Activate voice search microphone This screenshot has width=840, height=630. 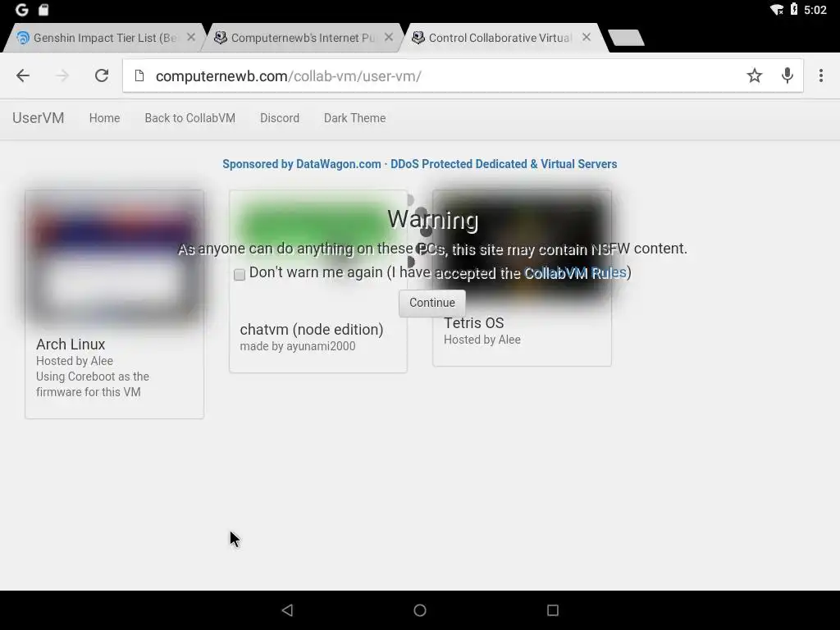pos(787,75)
